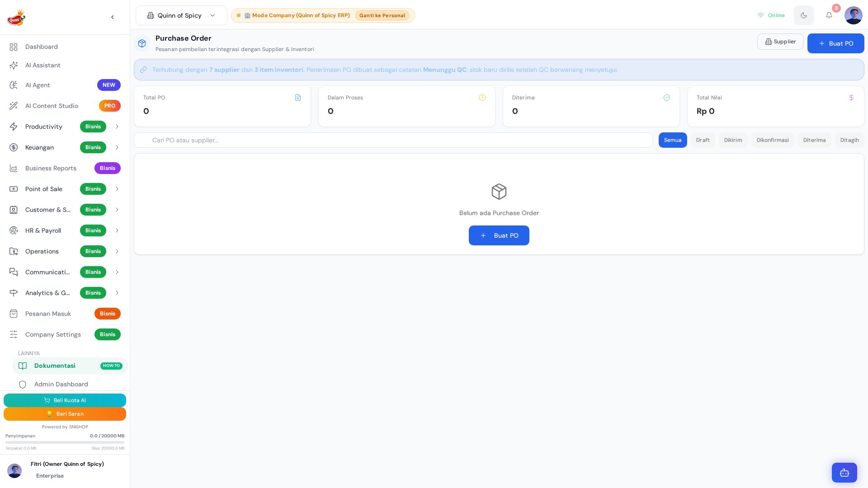Click the Total Nilai dollar icon
The width and height of the screenshot is (868, 488).
[851, 98]
